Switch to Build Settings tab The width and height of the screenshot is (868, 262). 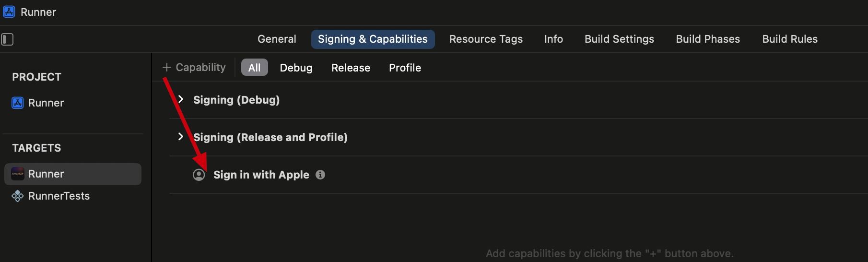point(619,39)
